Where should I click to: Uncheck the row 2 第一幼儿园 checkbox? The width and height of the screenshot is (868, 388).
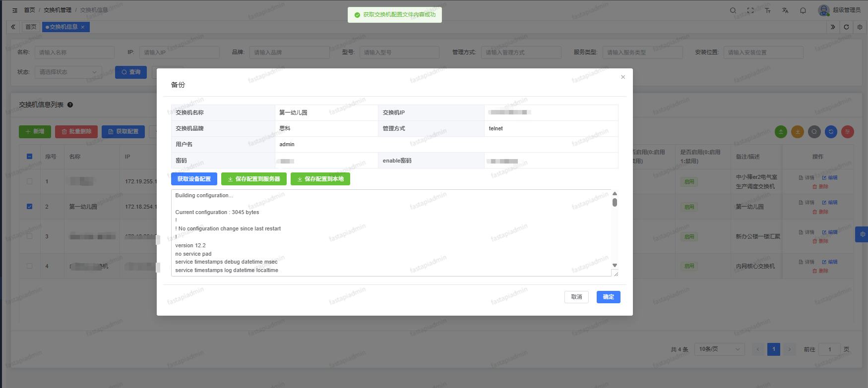coord(30,207)
